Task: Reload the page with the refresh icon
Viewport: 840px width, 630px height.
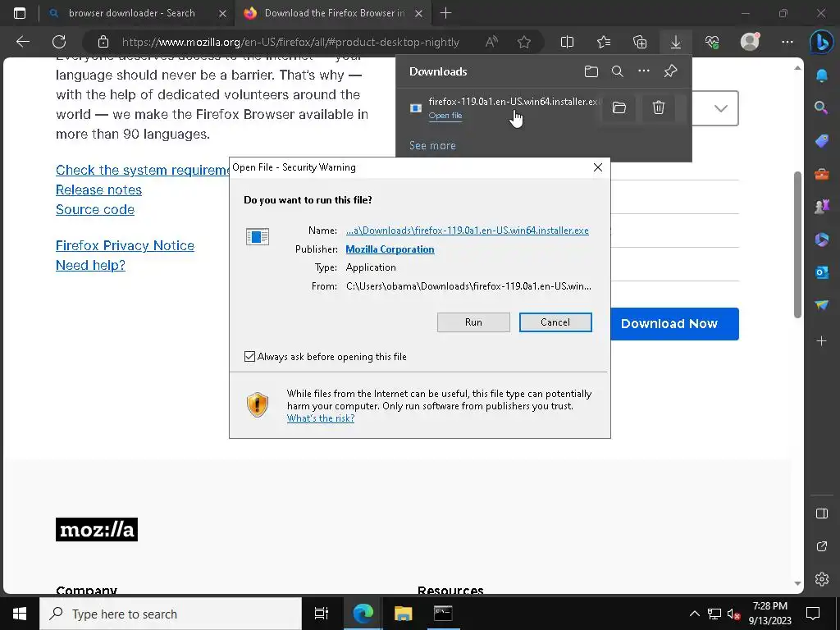Action: pos(59,42)
